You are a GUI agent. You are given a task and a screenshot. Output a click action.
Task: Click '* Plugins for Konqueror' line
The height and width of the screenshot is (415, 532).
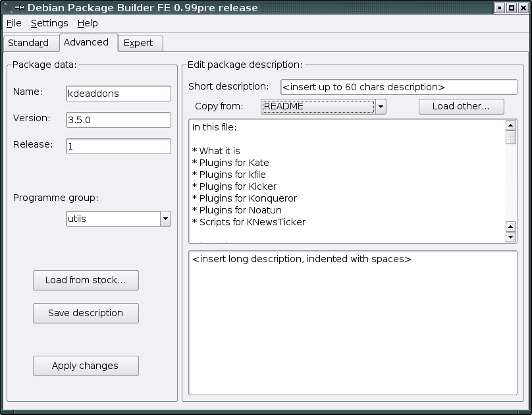click(x=244, y=198)
